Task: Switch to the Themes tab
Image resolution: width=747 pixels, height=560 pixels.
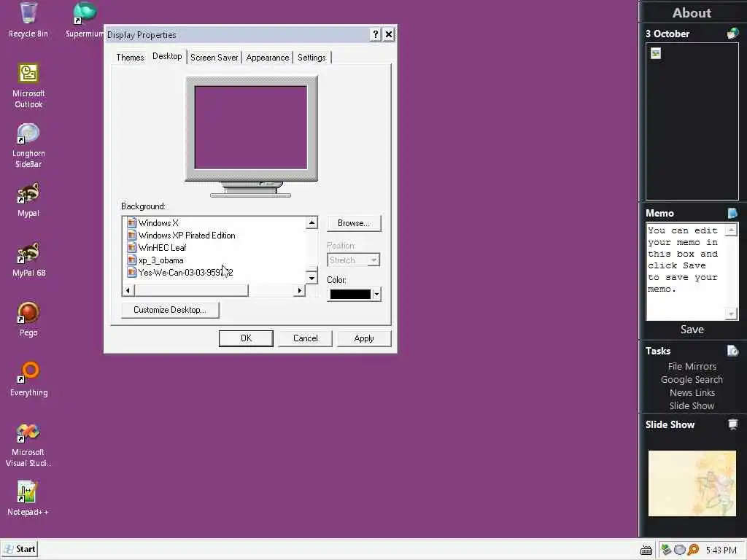Action: (x=130, y=58)
